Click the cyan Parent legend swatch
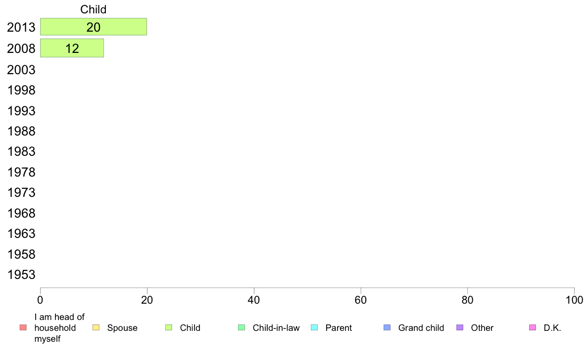588x364 pixels. (314, 327)
